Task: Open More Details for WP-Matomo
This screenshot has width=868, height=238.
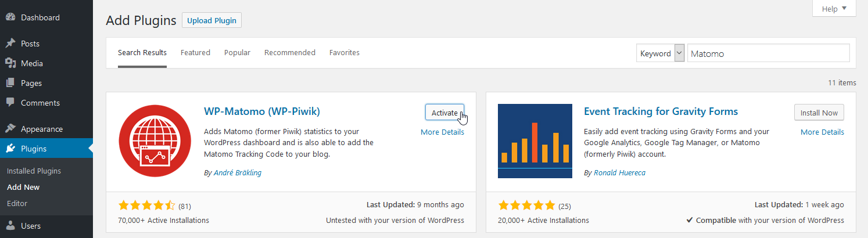Action: point(442,132)
